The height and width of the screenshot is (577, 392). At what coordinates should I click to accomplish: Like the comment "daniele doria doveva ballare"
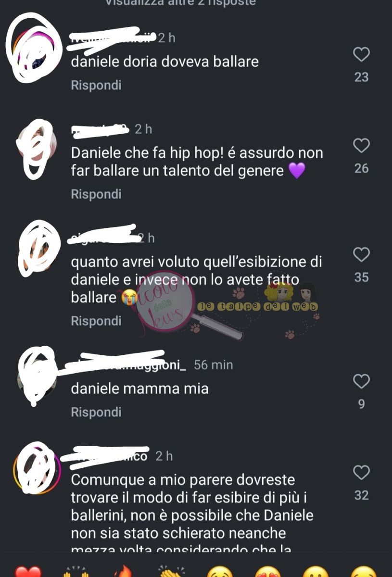[361, 55]
